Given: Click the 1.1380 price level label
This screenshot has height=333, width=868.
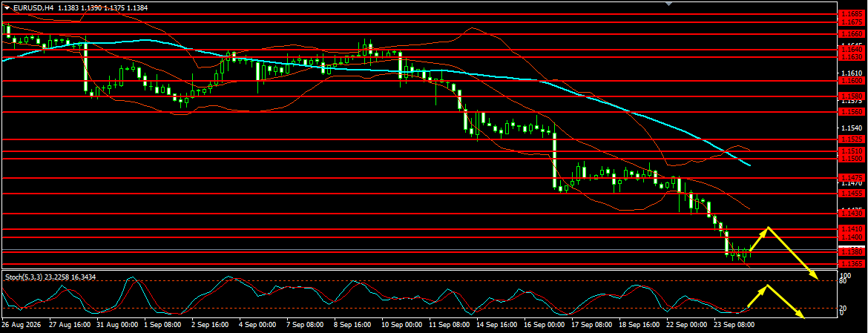Looking at the screenshot, I should coord(851,252).
